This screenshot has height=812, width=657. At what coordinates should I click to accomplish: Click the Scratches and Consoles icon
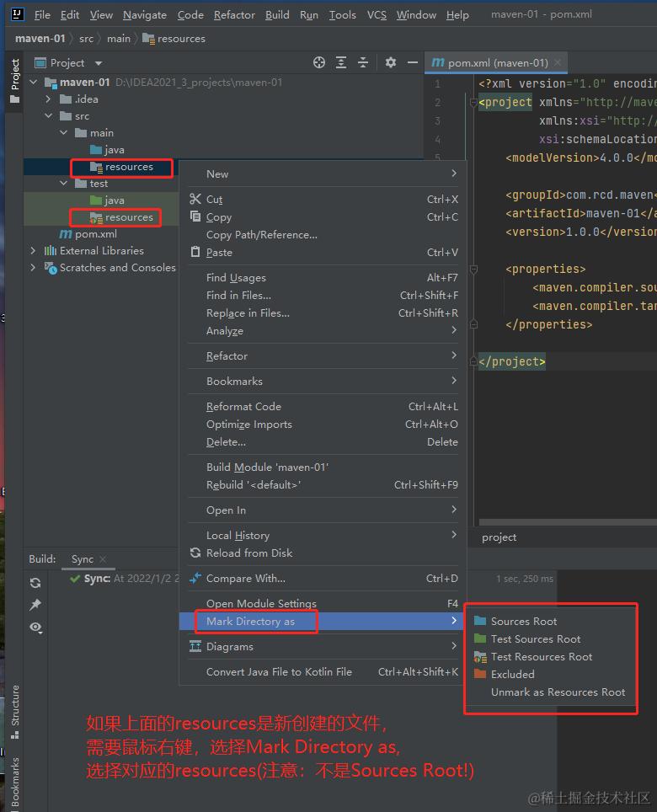coord(51,268)
